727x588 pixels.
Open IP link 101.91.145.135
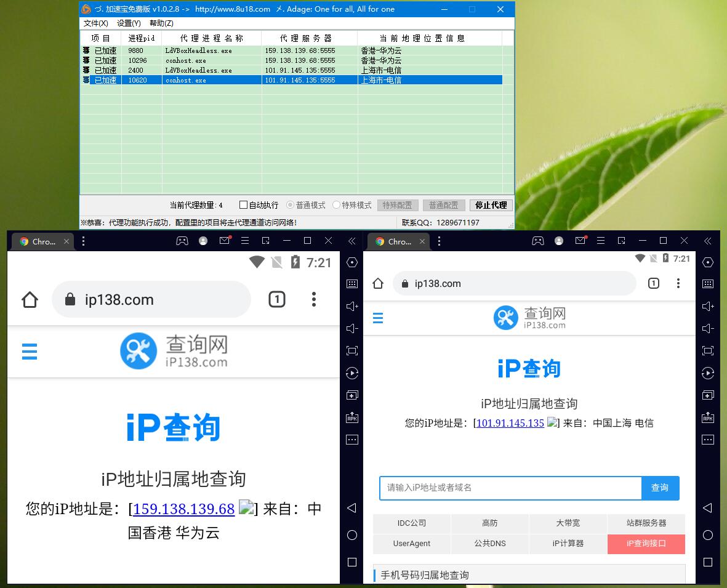tap(510, 423)
